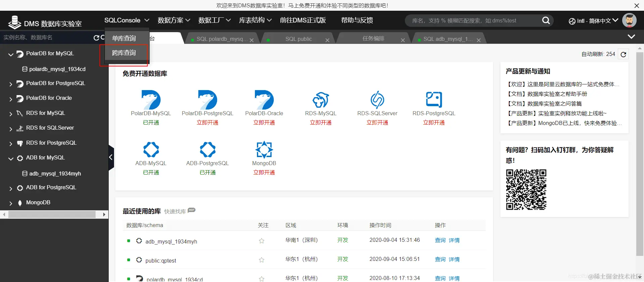Switch to the 任务编排 tab

click(x=373, y=39)
